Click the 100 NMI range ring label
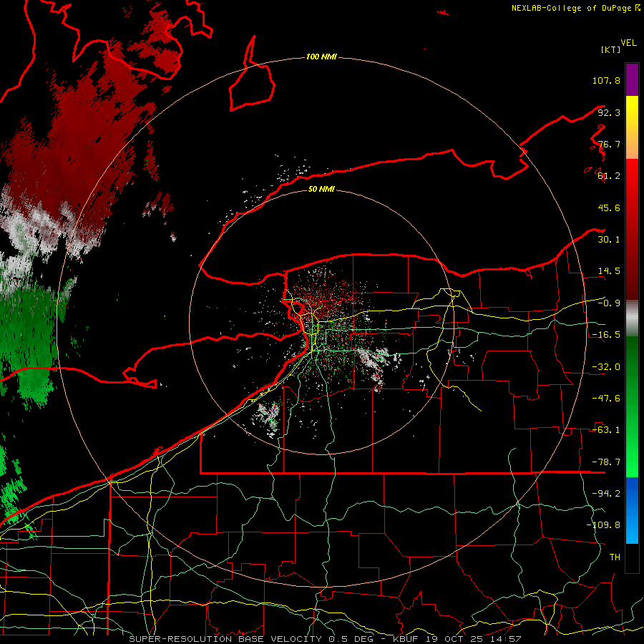The image size is (644, 644). (321, 57)
